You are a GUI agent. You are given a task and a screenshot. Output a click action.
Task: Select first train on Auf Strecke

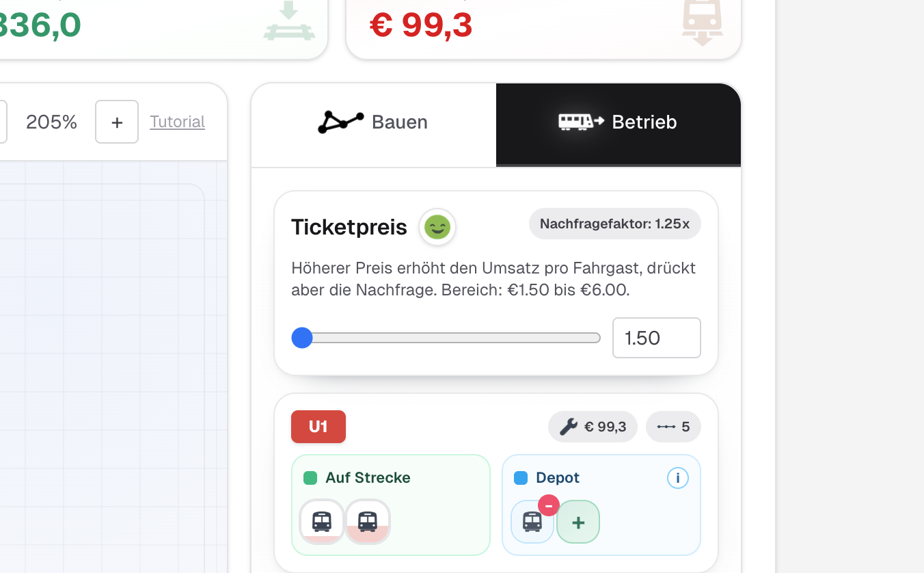tap(322, 522)
